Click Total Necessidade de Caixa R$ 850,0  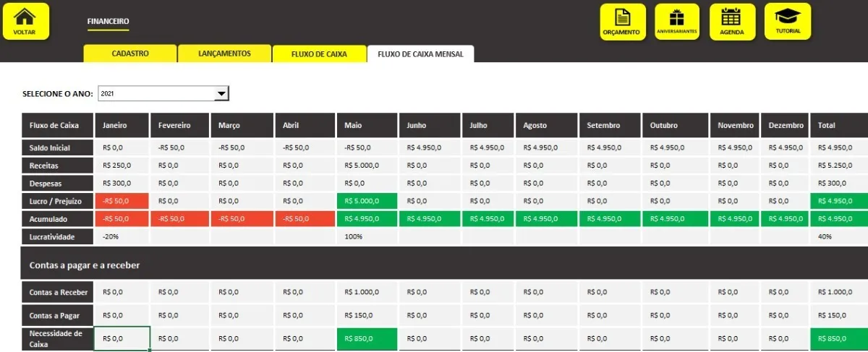pyautogui.click(x=839, y=338)
